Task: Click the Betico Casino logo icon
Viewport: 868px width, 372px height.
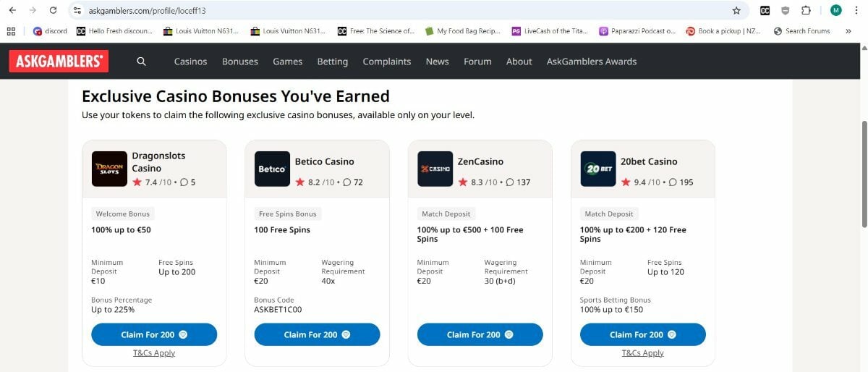Action: click(272, 169)
